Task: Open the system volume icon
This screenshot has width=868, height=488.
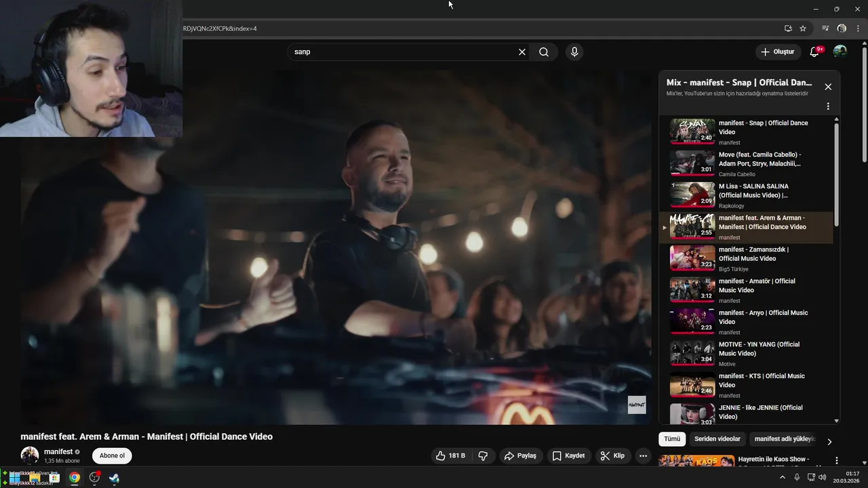Action: tap(822, 477)
